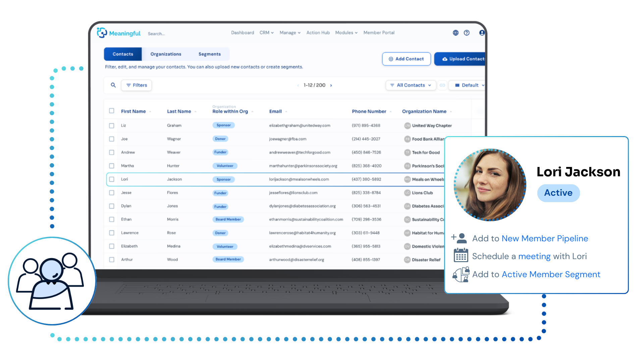Click the Search input field in header
This screenshot has width=644, height=362.
[x=156, y=34]
